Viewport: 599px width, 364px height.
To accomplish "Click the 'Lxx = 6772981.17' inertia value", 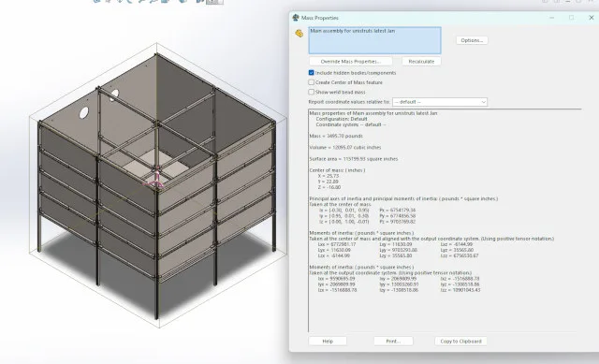I will click(x=337, y=244).
